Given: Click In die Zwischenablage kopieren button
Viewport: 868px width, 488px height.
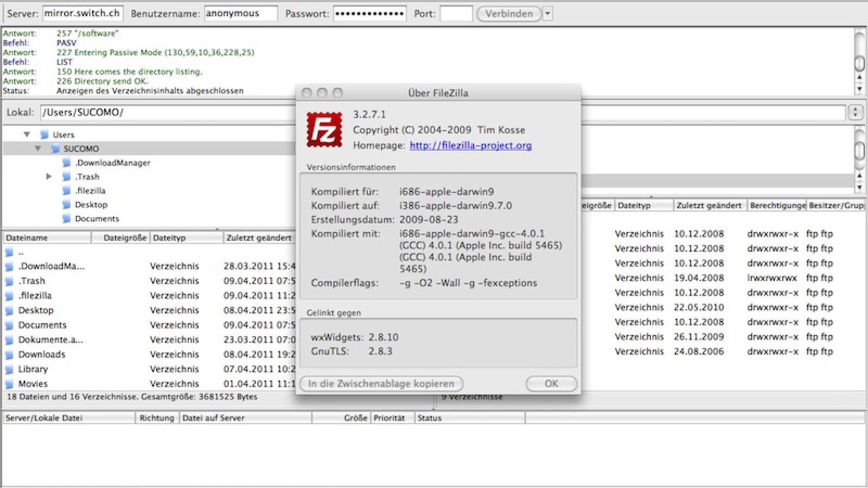Looking at the screenshot, I should click(381, 384).
